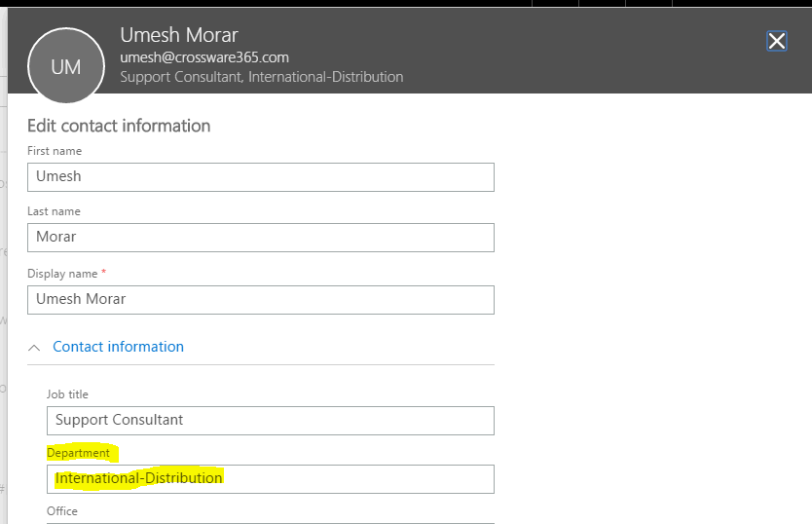The height and width of the screenshot is (524, 812).
Task: Click the red required asterisk marker
Action: pyautogui.click(x=103, y=272)
